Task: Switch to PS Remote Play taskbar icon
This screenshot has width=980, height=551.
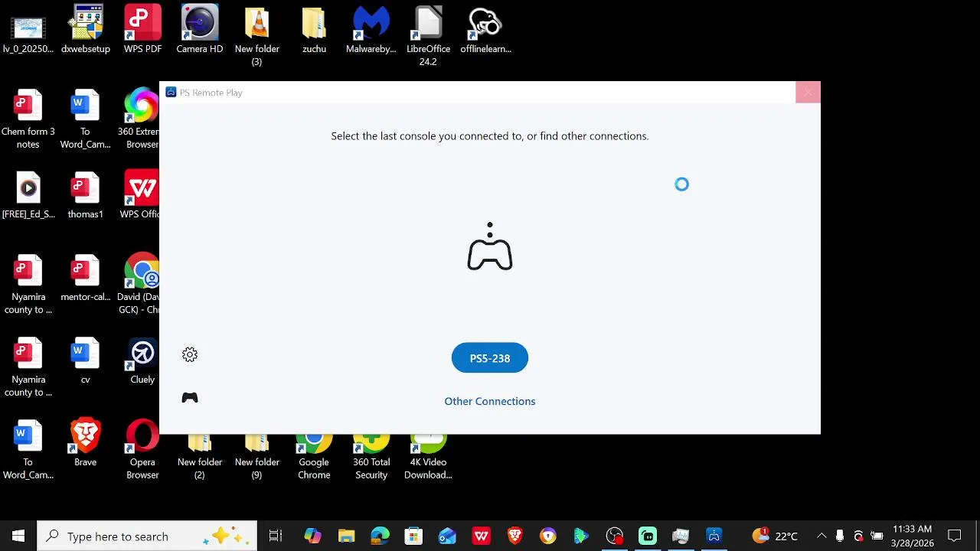Action: click(x=714, y=536)
